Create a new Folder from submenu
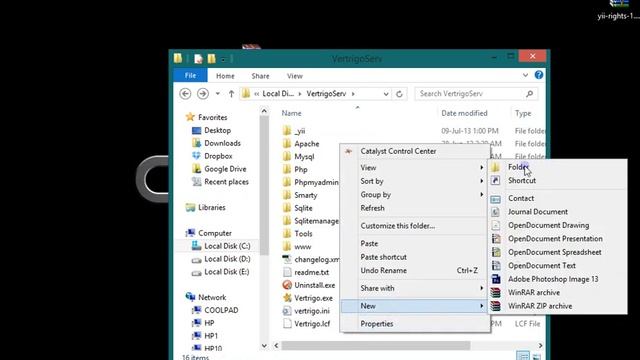 click(x=558, y=167)
